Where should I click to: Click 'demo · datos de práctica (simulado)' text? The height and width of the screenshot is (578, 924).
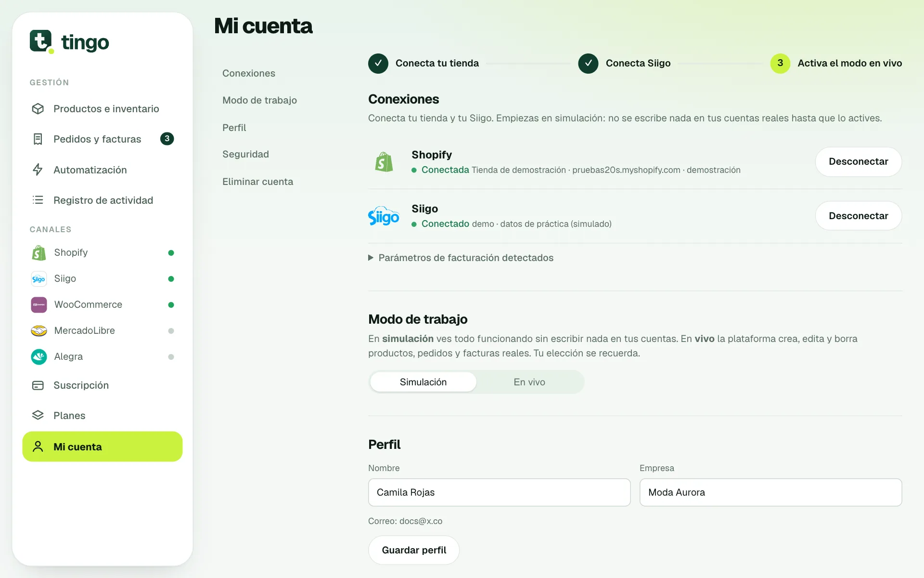[542, 224]
